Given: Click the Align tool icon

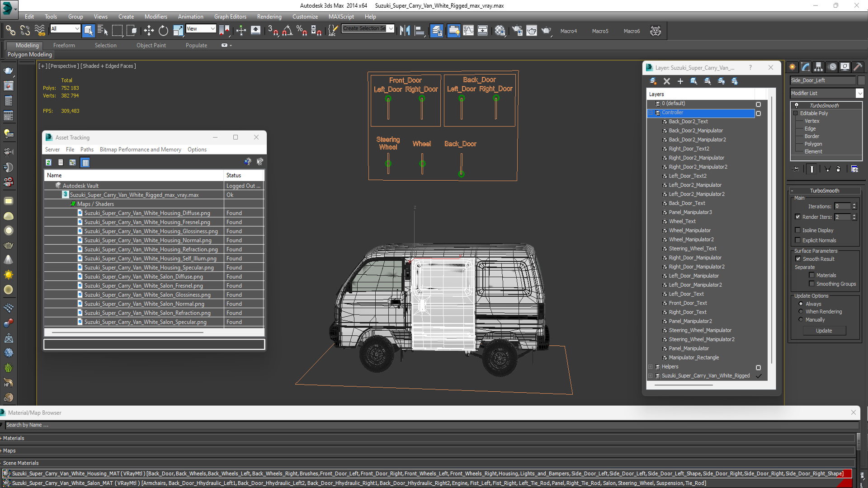Looking at the screenshot, I should tap(420, 31).
